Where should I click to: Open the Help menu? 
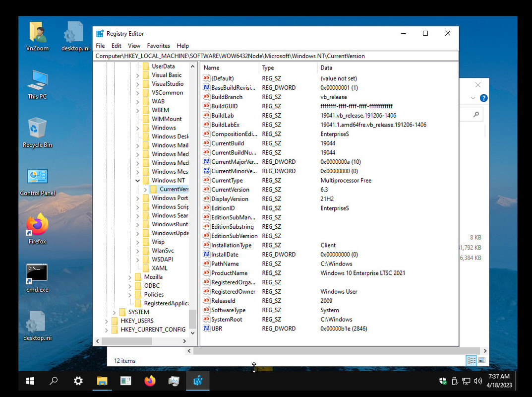(183, 46)
